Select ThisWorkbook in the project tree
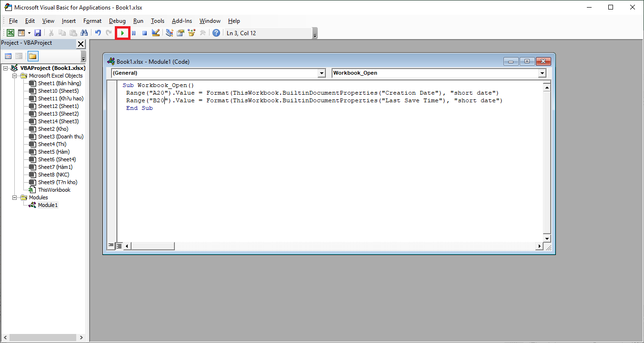The height and width of the screenshot is (343, 644). 54,190
